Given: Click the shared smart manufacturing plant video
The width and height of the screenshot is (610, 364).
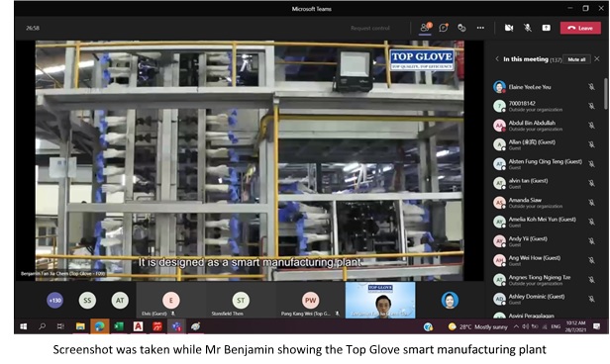Looking at the screenshot, I should click(x=250, y=160).
